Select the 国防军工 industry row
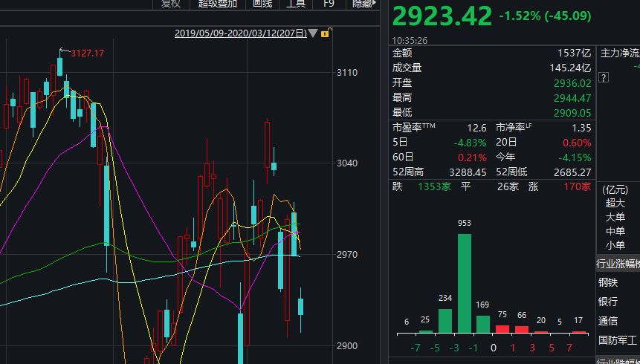This screenshot has width=640, height=364. 618,340
